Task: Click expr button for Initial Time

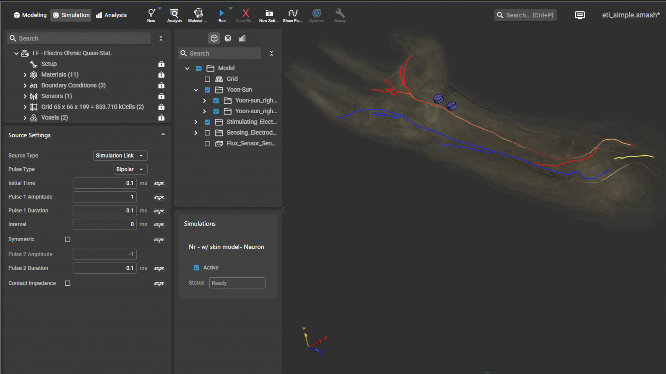Action: tap(159, 183)
